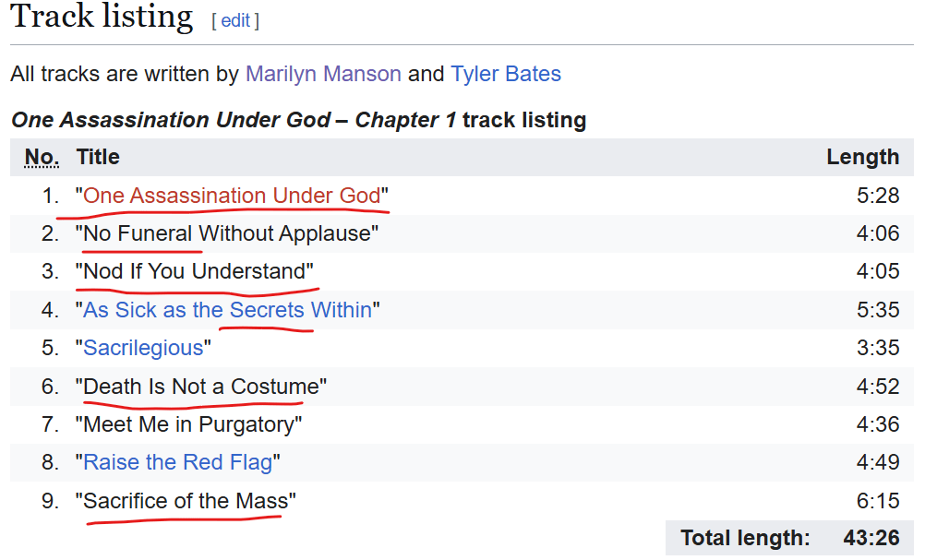The image size is (925, 560).
Task: Open the Marilyn Manson article link
Action: 323,74
